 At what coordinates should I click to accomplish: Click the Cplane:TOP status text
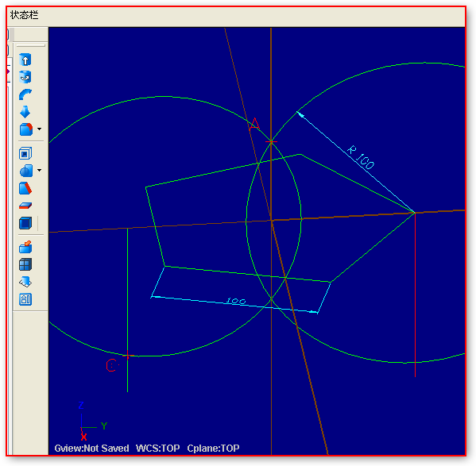(214, 448)
